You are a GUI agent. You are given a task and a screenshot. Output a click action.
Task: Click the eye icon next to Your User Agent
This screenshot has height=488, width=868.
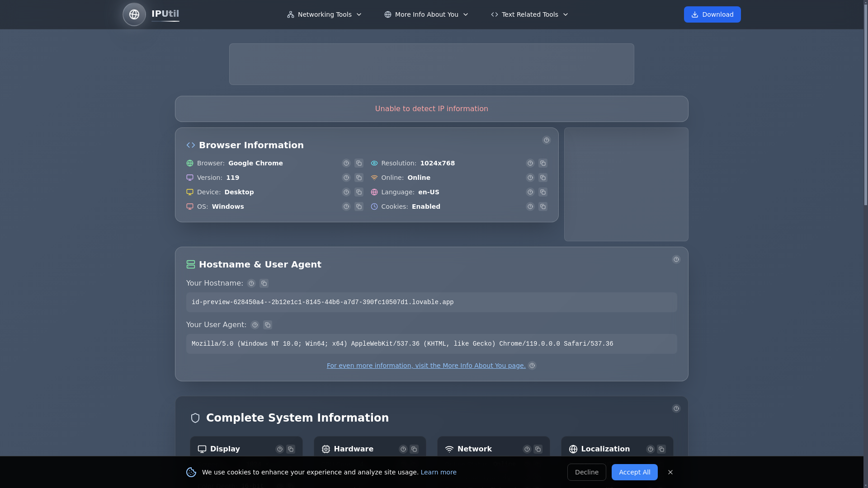[x=255, y=325]
